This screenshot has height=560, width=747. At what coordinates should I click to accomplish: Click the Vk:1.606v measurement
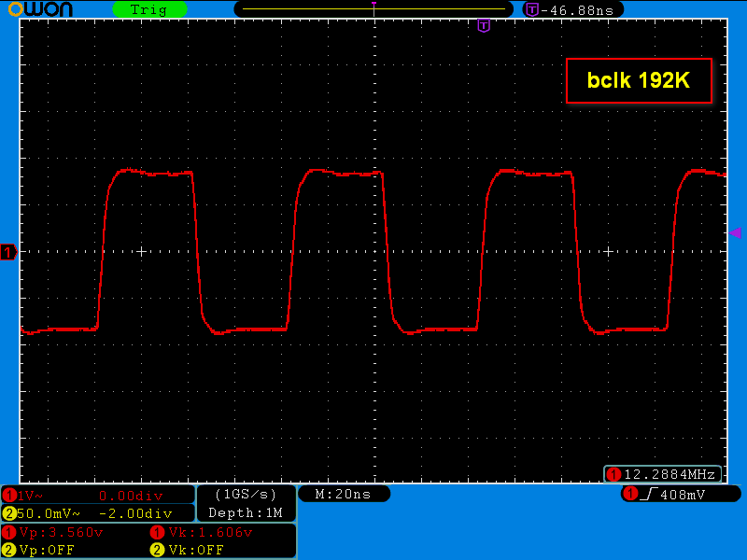[210, 532]
